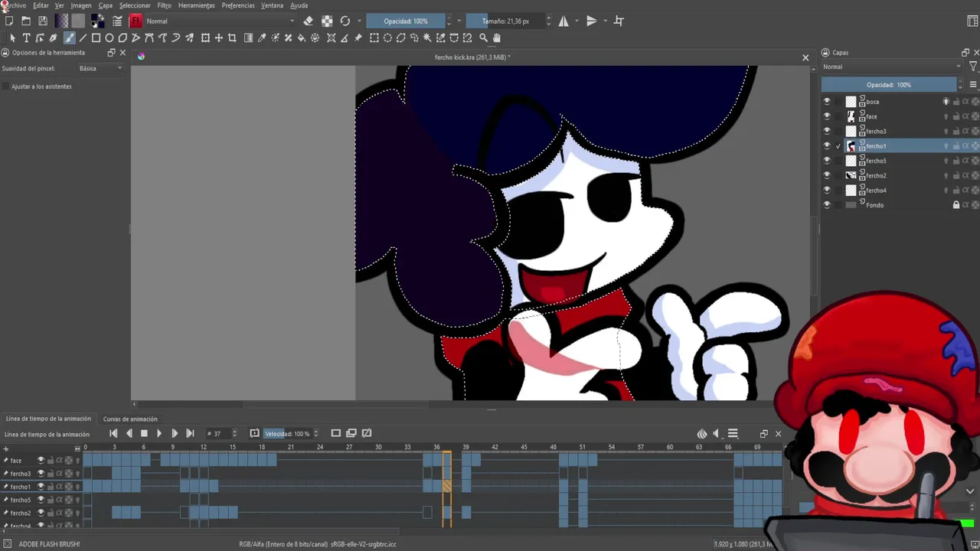Toggle face row visibility in timeline
Image resolution: width=980 pixels, height=551 pixels.
pyautogui.click(x=41, y=460)
